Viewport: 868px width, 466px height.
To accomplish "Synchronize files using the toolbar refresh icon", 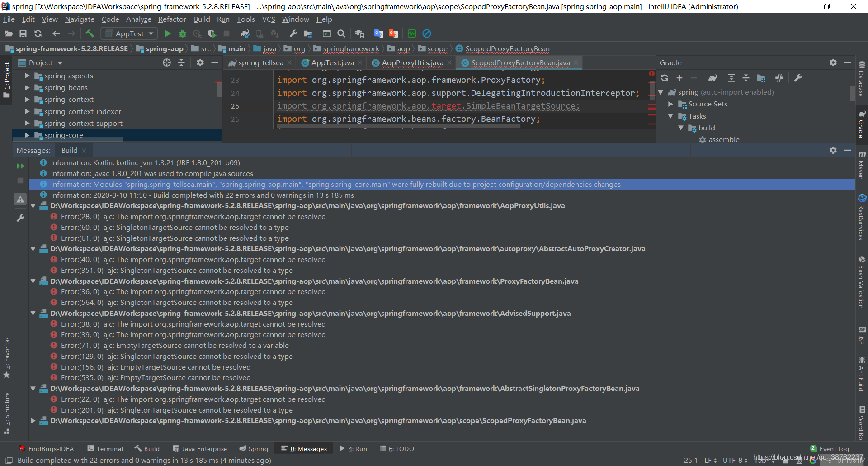I will 38,33.
